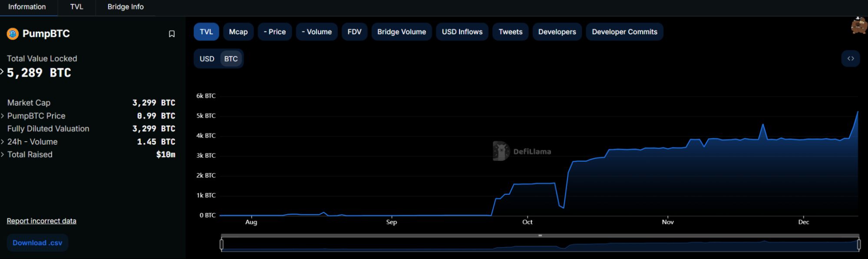Click Fully Diluted Valuation label

point(48,129)
